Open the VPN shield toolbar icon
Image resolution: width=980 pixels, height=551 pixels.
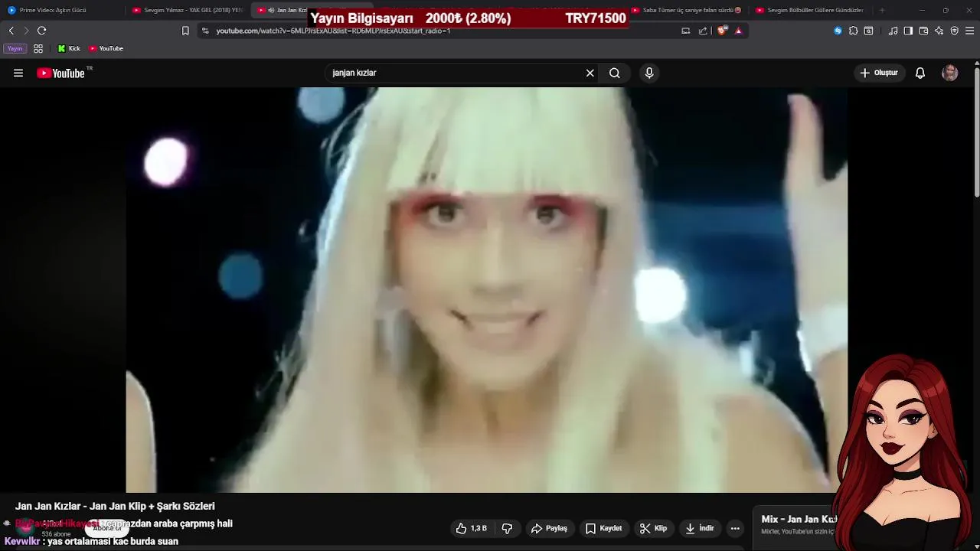click(x=954, y=31)
